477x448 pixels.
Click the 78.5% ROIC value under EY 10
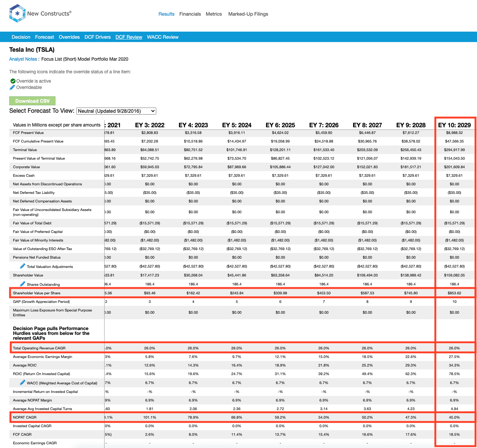pos(454,374)
